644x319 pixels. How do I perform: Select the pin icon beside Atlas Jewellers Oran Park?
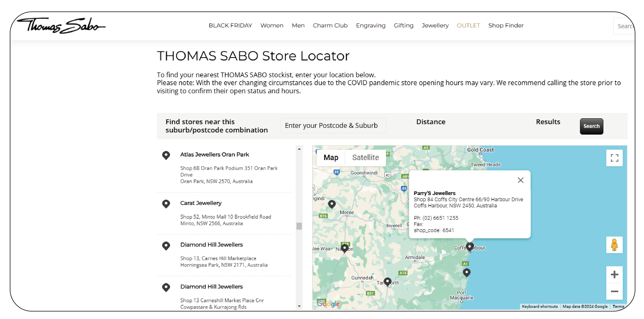pyautogui.click(x=166, y=155)
